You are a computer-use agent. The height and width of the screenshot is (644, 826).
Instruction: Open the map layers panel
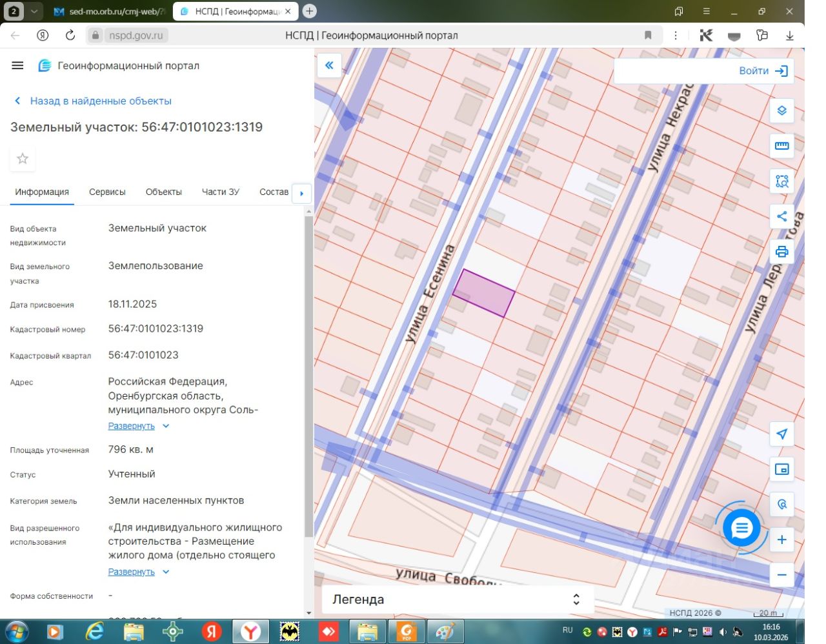[x=781, y=110]
